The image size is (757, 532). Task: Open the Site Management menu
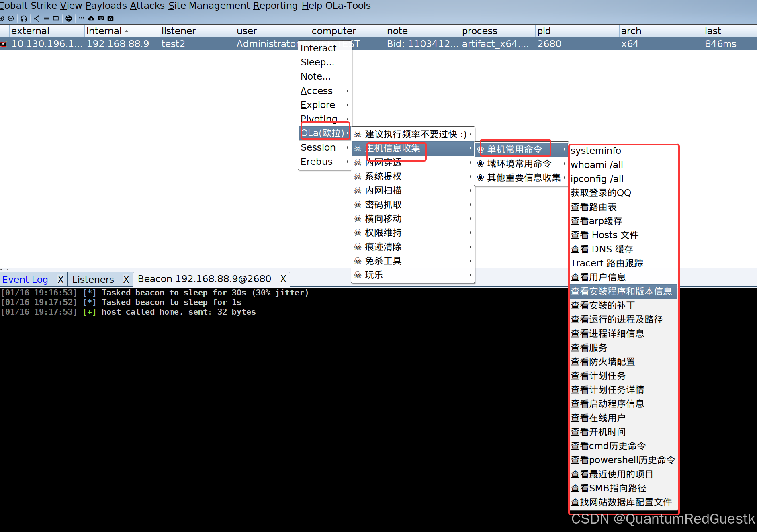coord(209,6)
